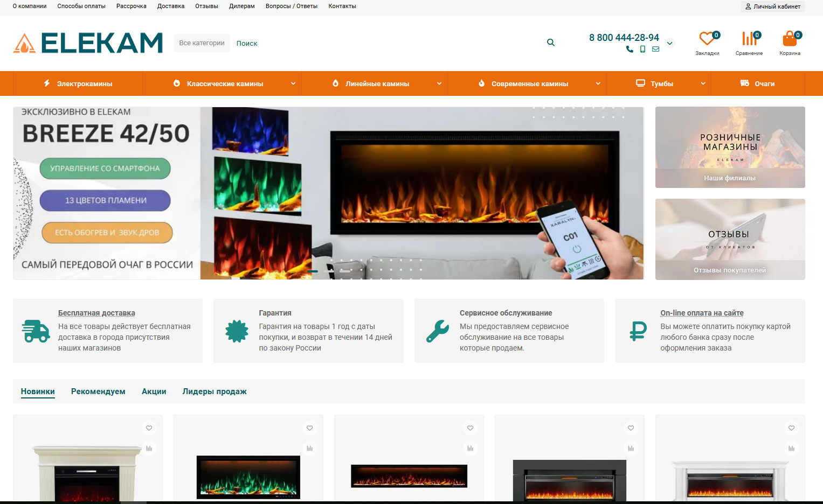
Task: Click flame icon beside Линейные камины
Action: click(335, 83)
